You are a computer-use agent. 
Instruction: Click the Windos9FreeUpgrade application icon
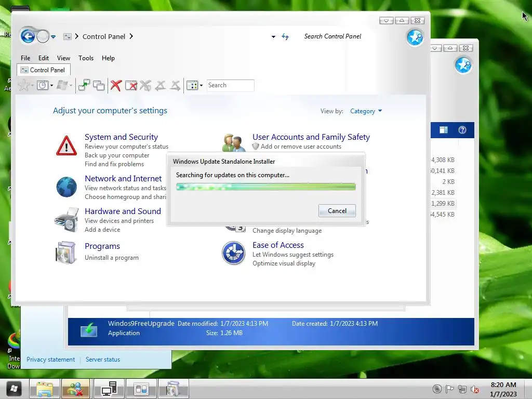pyautogui.click(x=88, y=329)
